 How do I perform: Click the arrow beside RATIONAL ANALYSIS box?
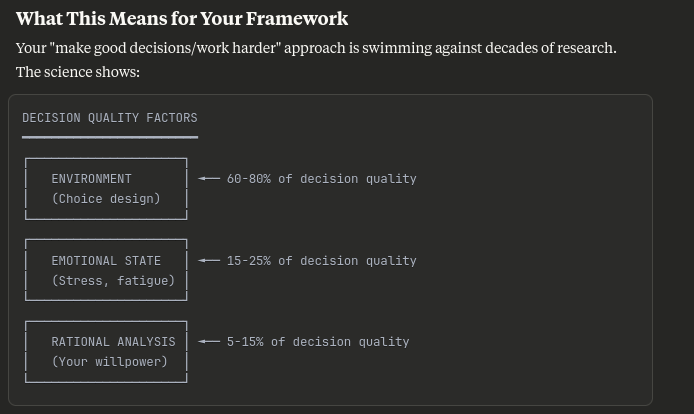209,341
